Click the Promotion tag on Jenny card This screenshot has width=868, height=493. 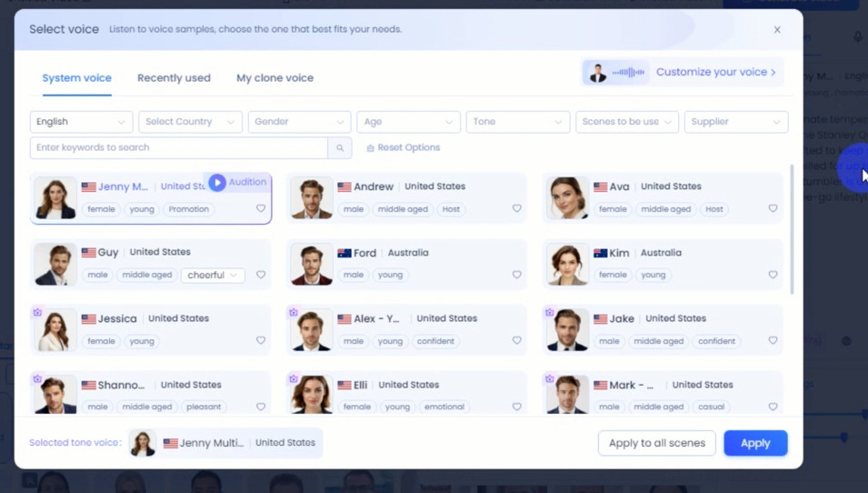tap(189, 209)
